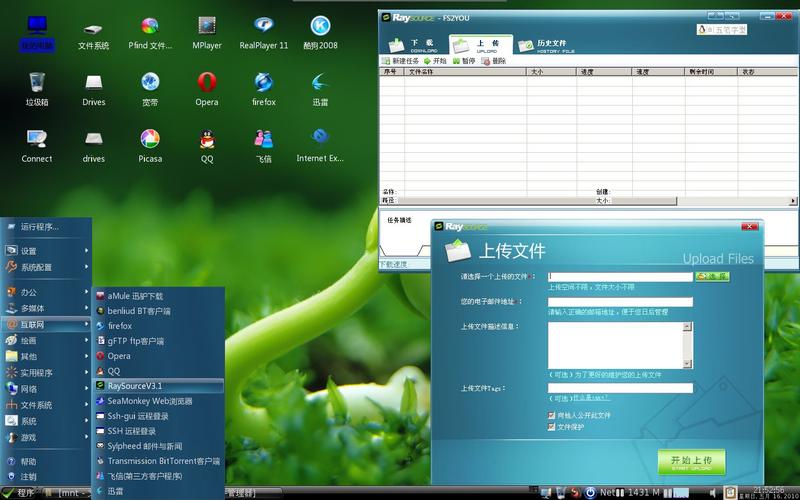Image resolution: width=800 pixels, height=500 pixels.
Task: Expand the 多媒体 submenu
Action: pyautogui.click(x=46, y=308)
